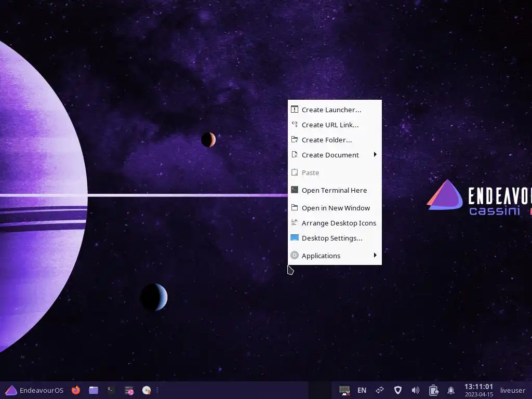Expand the Applications submenu arrow

click(x=375, y=255)
